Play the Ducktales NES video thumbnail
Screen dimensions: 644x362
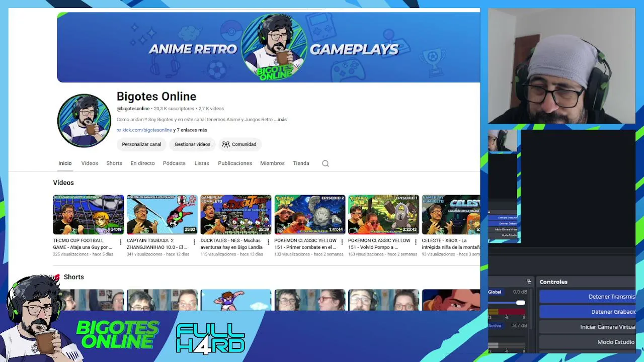236,215
